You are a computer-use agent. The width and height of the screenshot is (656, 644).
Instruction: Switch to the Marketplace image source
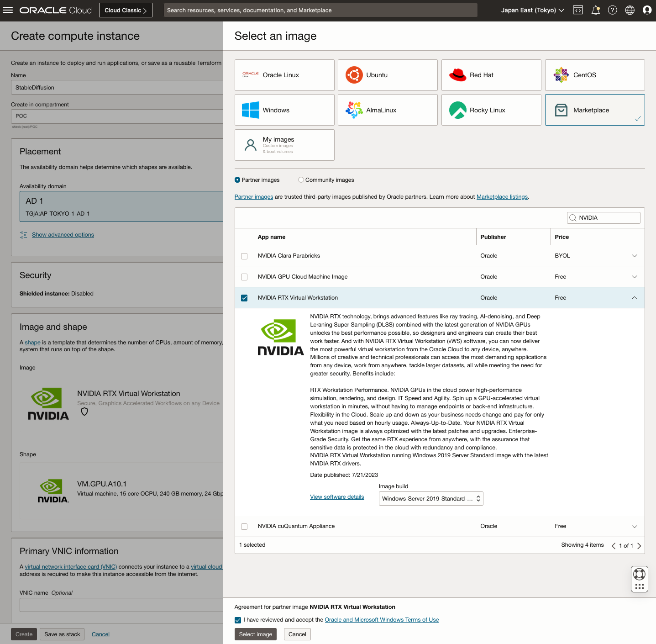point(594,110)
